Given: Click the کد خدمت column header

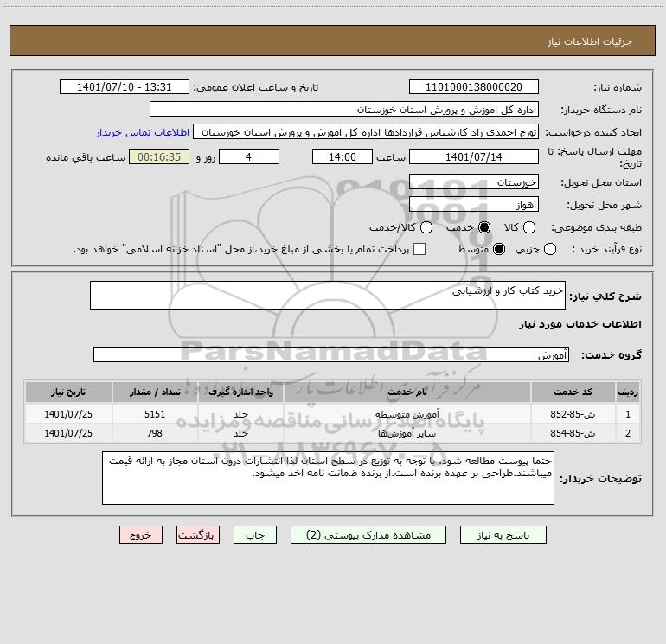Looking at the screenshot, I should pyautogui.click(x=573, y=392).
